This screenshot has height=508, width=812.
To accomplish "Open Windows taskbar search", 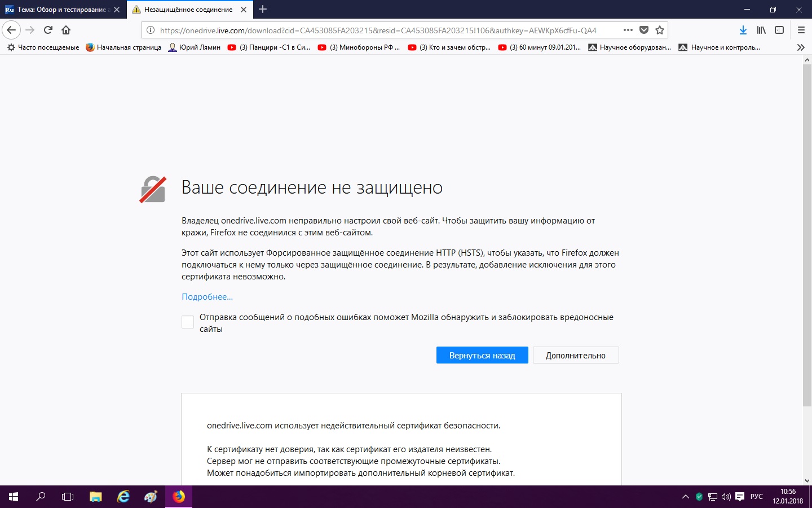I will [41, 497].
